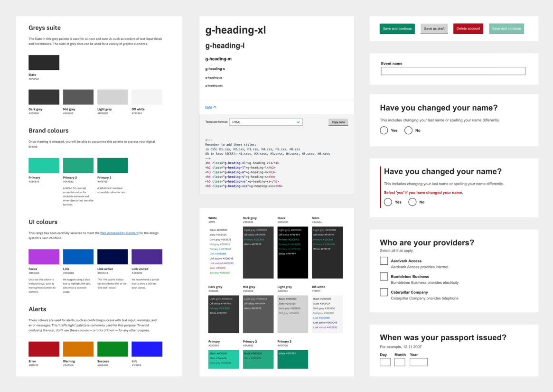
Task: Pick the purple Focus colour swatch
Action: (x=44, y=257)
